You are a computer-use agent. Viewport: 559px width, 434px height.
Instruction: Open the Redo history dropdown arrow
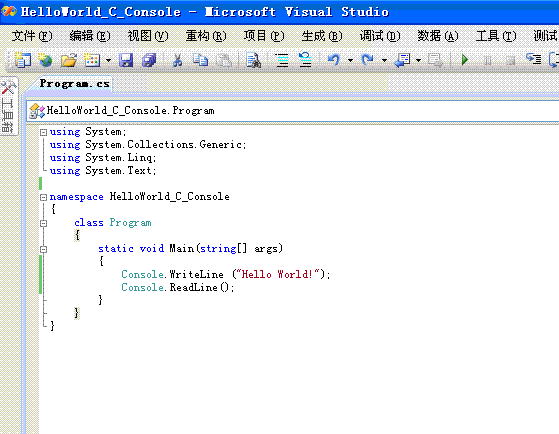(384, 60)
